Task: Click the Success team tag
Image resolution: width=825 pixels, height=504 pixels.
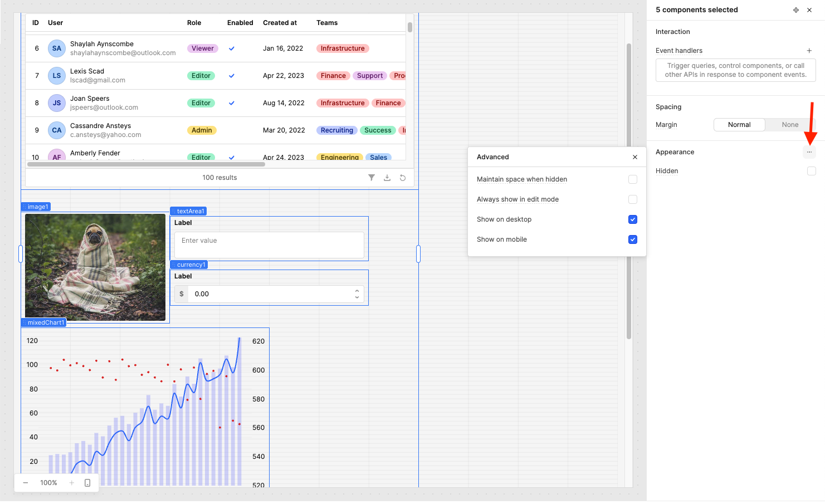Action: (x=378, y=130)
